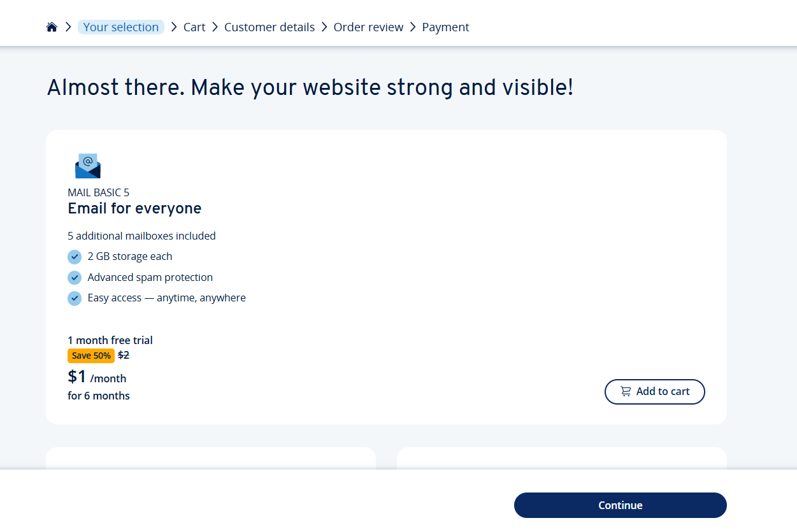Click the checkmark beside 'Advanced spam protection'

pyautogui.click(x=75, y=278)
